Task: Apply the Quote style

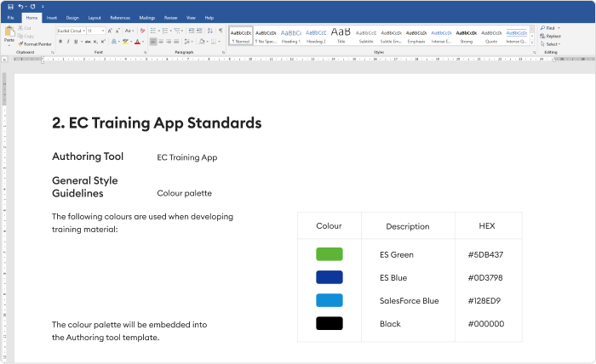Action: click(491, 36)
